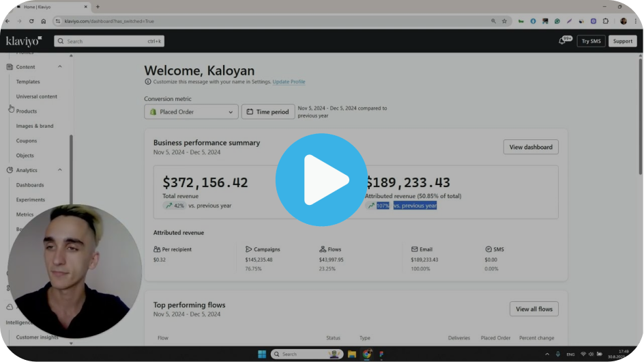Bookmark page using the star icon
Screen dimensions: 644x362
point(504,21)
